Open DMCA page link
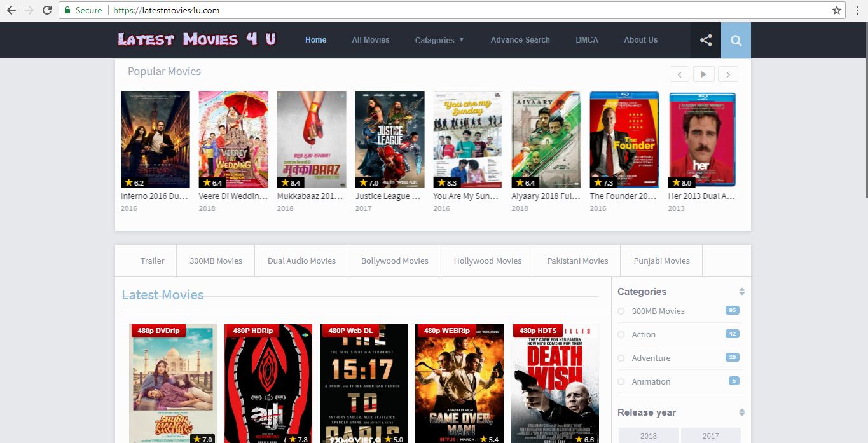The width and height of the screenshot is (868, 443). tap(587, 39)
